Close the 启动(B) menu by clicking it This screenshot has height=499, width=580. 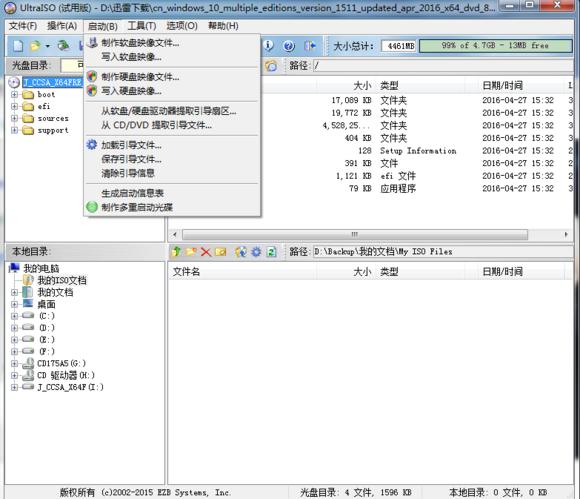(103, 26)
